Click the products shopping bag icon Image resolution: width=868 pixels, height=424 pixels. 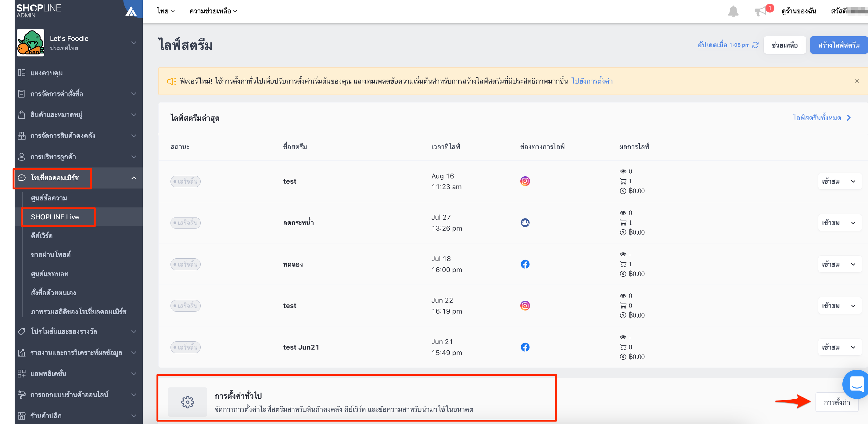tap(22, 115)
